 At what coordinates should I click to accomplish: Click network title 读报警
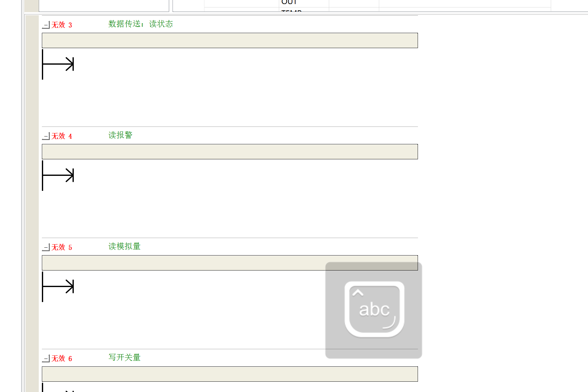point(120,135)
